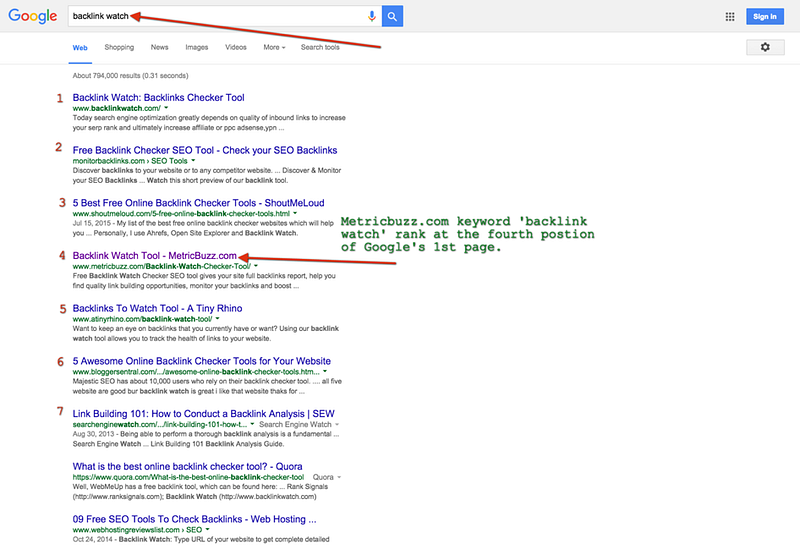Click the snippet beginning 'Today search engine optimization'
The image size is (800, 545).
(x=209, y=122)
